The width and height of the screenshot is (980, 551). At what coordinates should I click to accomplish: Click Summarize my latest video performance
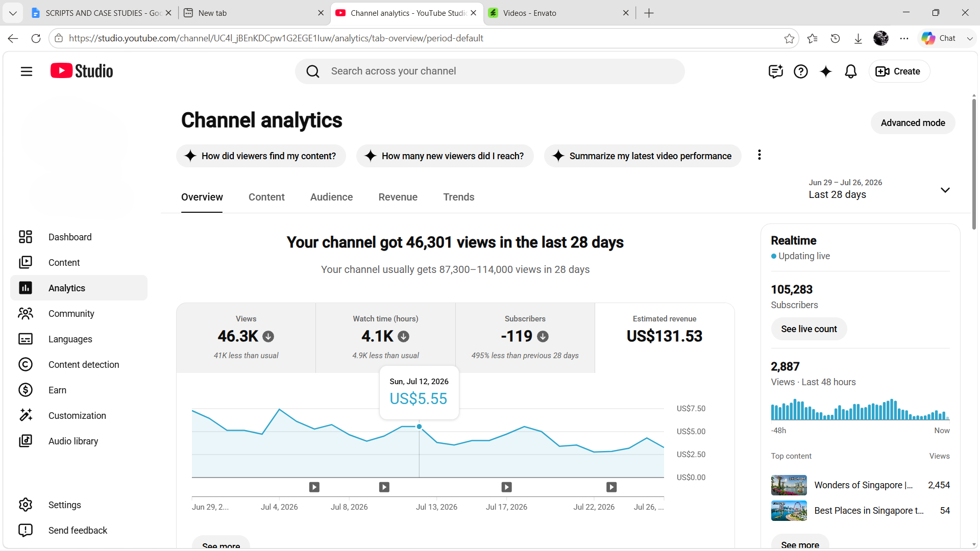643,156
